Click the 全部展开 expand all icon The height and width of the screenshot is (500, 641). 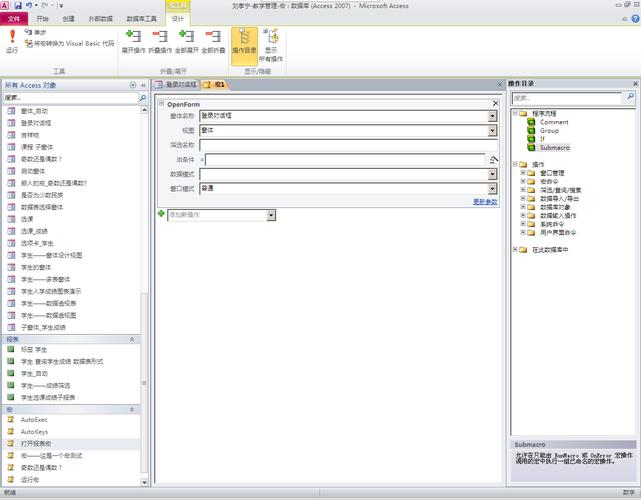click(x=186, y=40)
